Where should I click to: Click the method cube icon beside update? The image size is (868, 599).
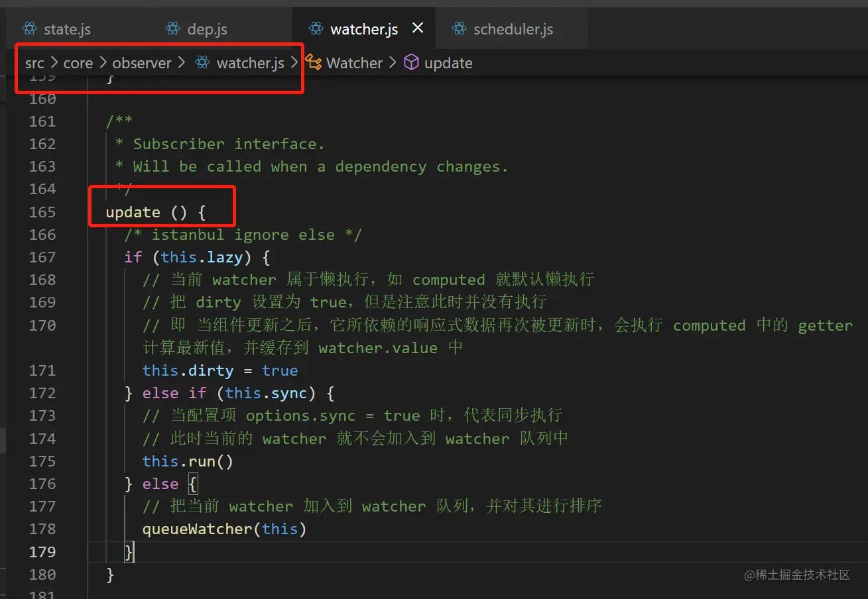[411, 63]
